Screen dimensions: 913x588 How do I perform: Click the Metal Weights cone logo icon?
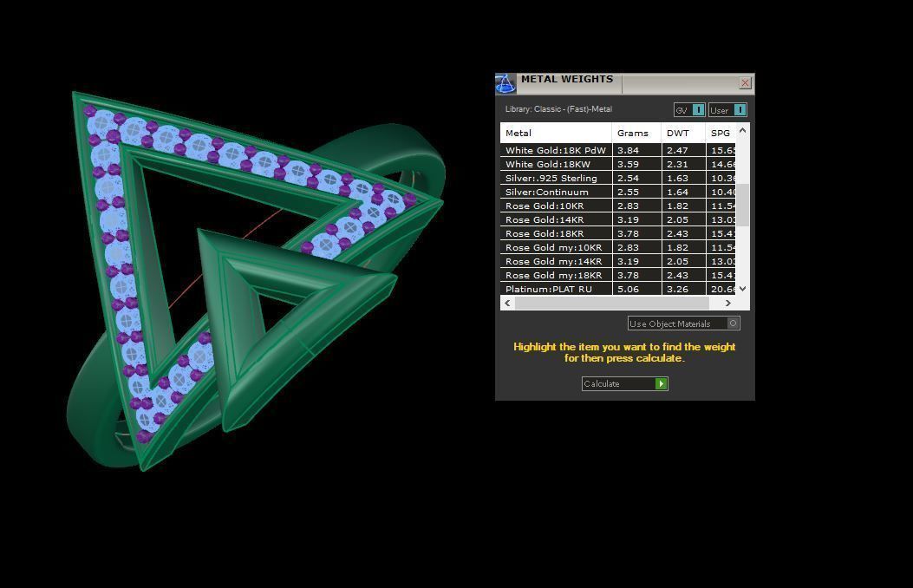click(x=505, y=83)
